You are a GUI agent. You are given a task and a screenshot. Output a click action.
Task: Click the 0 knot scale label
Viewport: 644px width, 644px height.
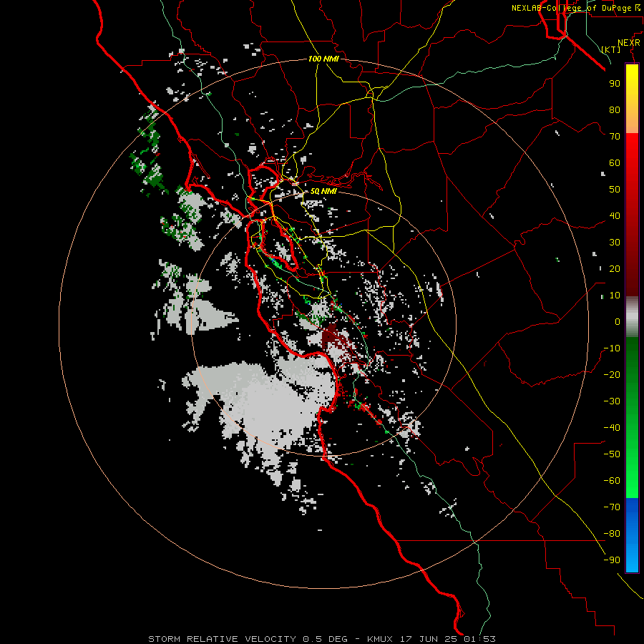pyautogui.click(x=618, y=321)
